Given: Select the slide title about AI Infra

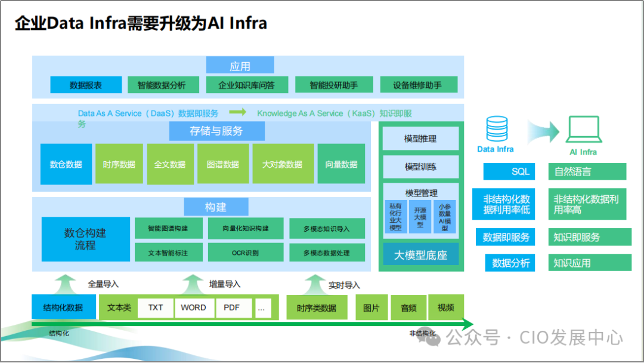Looking at the screenshot, I should (141, 23).
